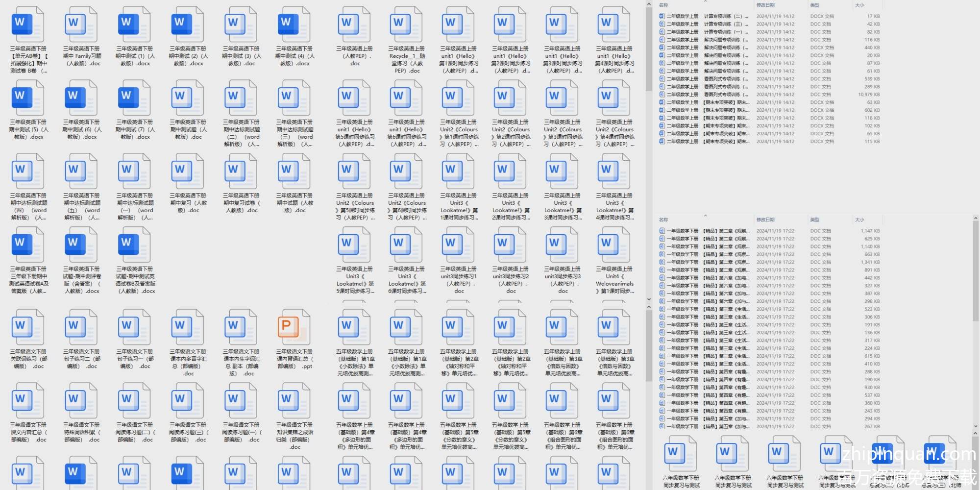The image size is (980, 490).
Task: Select the 17 KB 计算专项训练 file
Action: [x=769, y=16]
